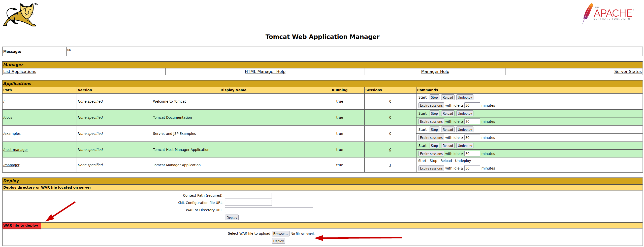Click the 'Servlet and JSP Examples' text
This screenshot has height=247, width=644.
174,134
